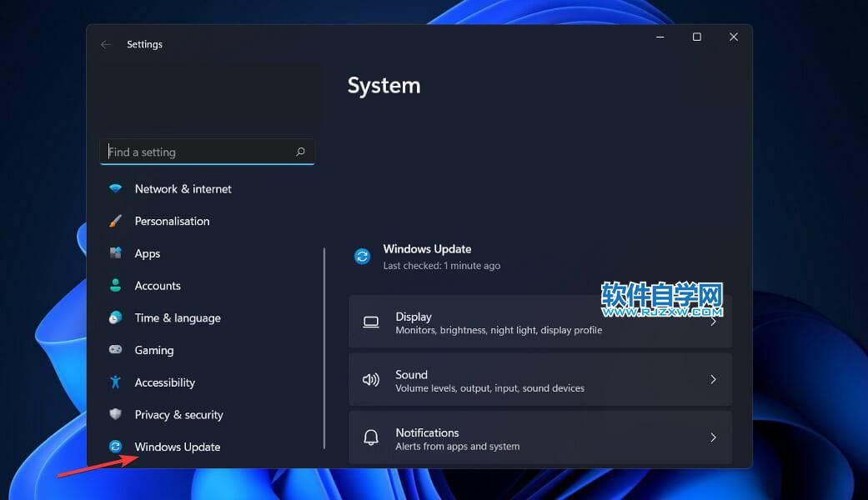Expand the Sound settings chevron

coord(713,379)
